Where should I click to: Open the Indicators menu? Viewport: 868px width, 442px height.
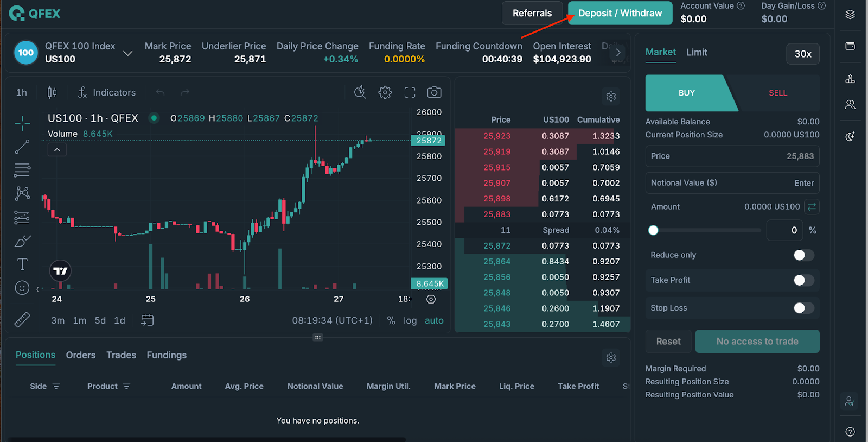[x=107, y=92]
